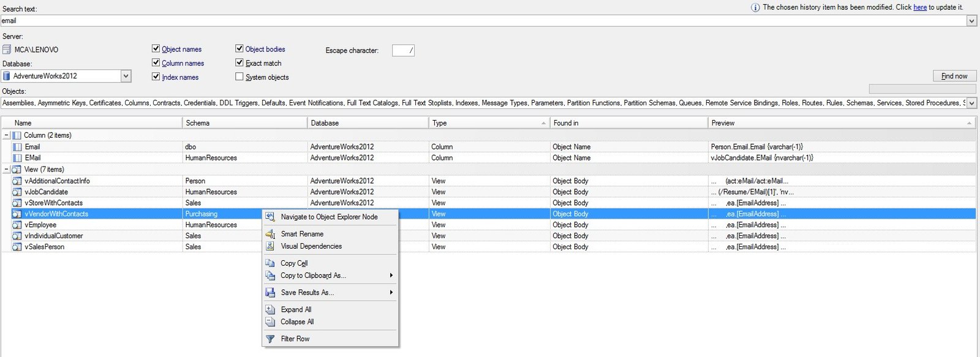980x357 pixels.
Task: Open the Search text history dropdown
Action: point(971,21)
